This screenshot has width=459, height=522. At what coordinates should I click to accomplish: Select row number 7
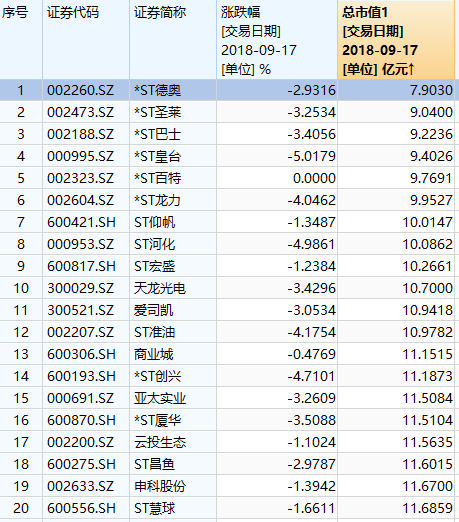[21, 222]
